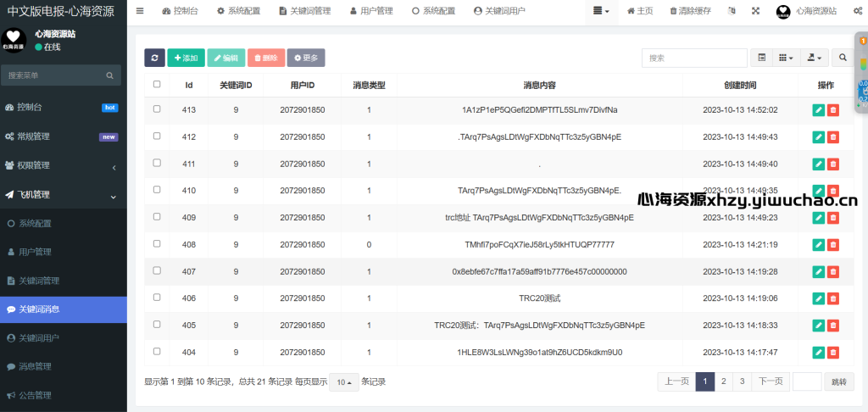Edit record 405 with green pencil icon
Viewport: 868px width, 412px height.
818,325
